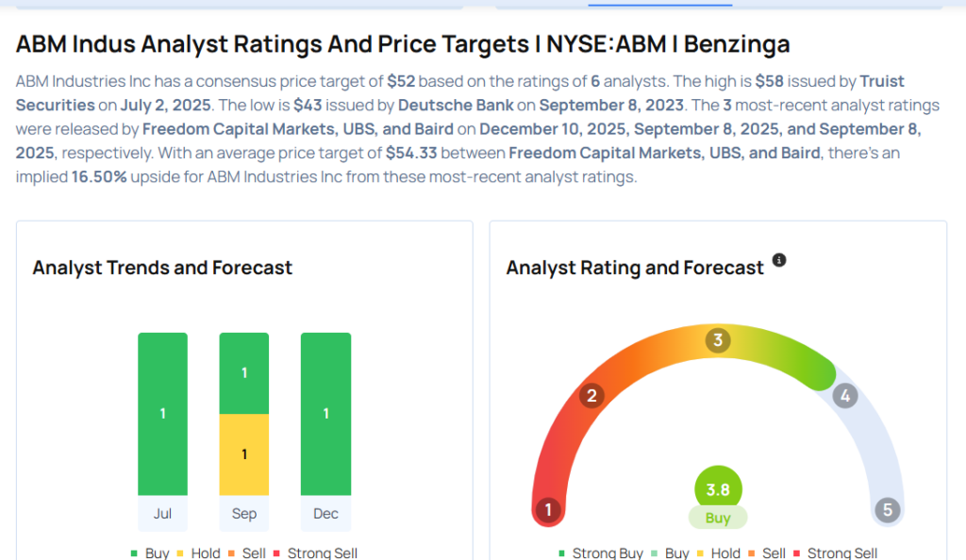Click the Buy label under the 3.8 score
Viewport: 966px width, 560px height.
coord(718,518)
